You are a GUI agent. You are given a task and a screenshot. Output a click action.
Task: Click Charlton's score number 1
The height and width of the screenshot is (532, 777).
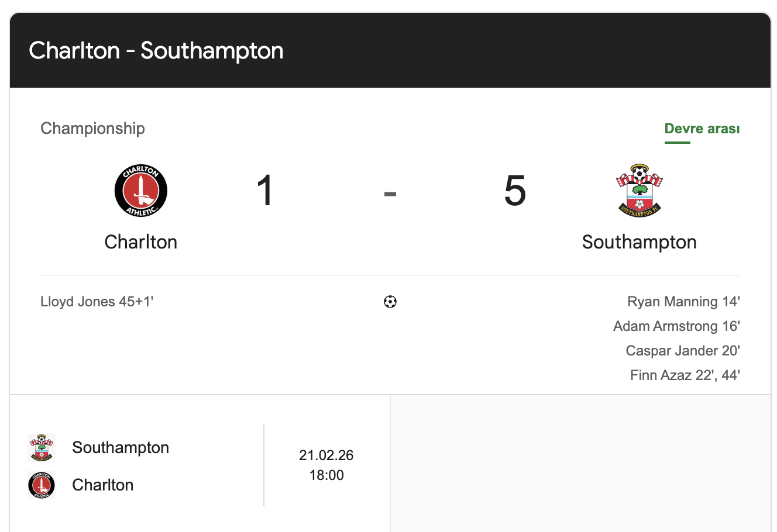tap(265, 191)
